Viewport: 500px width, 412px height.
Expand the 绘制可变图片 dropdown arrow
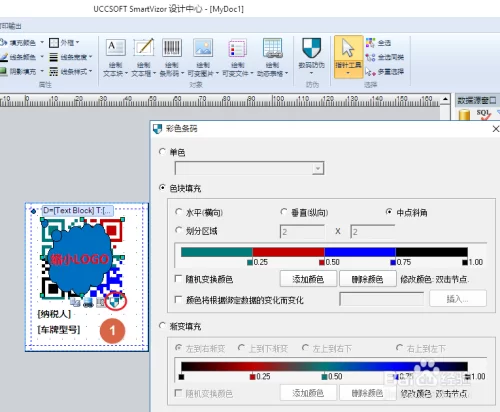coord(217,73)
